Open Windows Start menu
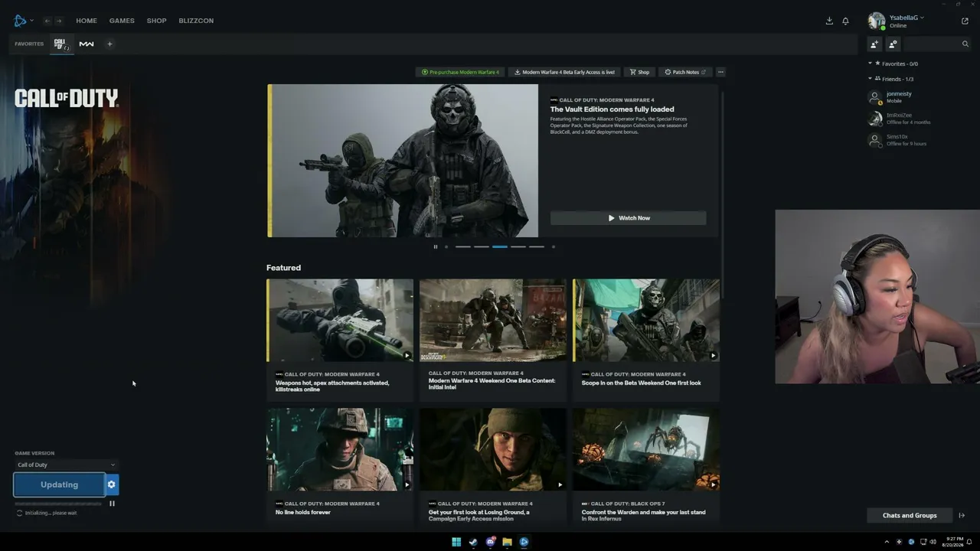 456,542
